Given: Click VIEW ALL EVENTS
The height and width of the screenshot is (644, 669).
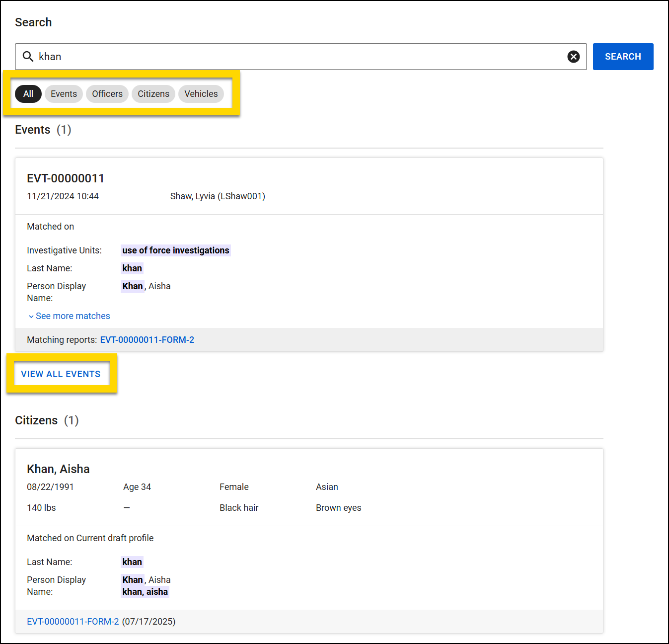Looking at the screenshot, I should [x=61, y=374].
